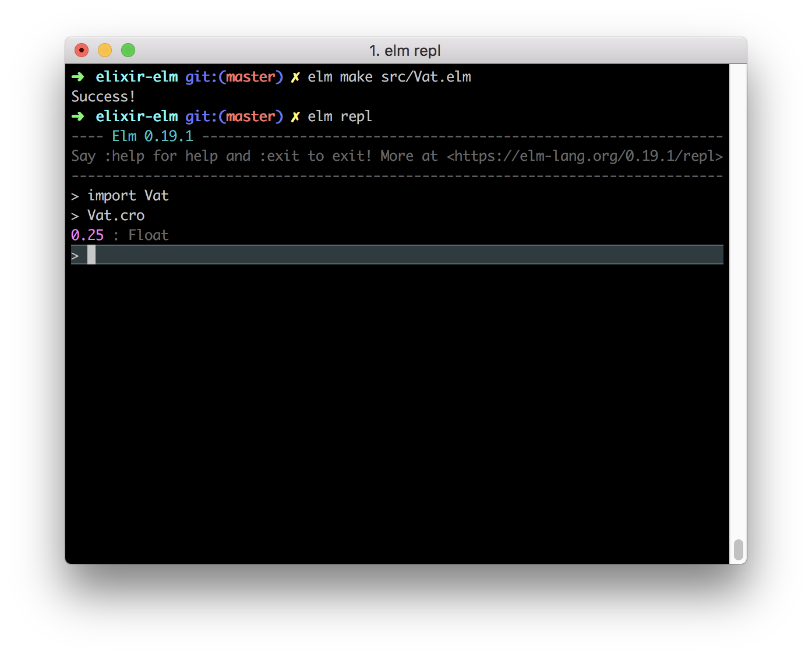Close the terminal window with the red button
Image resolution: width=812 pixels, height=657 pixels.
[x=82, y=51]
